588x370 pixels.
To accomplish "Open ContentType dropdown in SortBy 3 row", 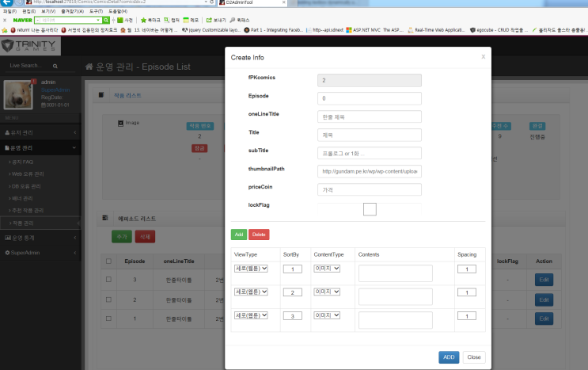I will pyautogui.click(x=327, y=315).
